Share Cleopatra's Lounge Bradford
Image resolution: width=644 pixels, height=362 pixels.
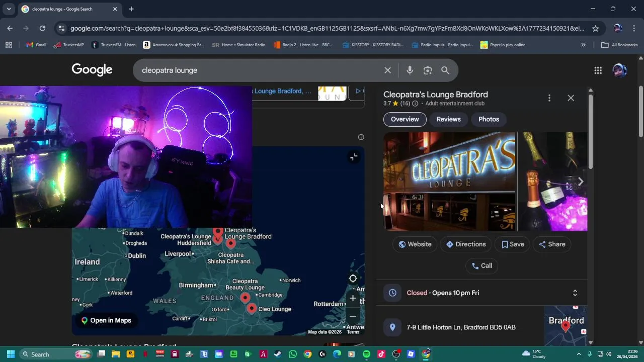tap(552, 244)
